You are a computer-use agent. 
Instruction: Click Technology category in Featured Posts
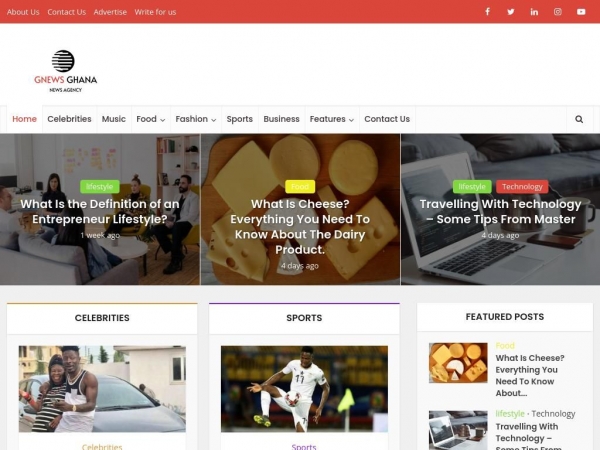point(553,414)
